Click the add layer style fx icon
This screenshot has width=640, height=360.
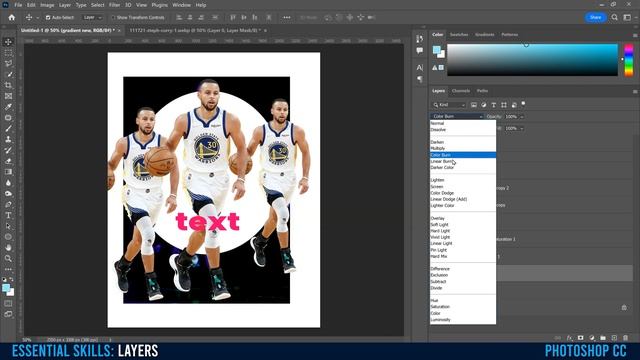(569, 338)
